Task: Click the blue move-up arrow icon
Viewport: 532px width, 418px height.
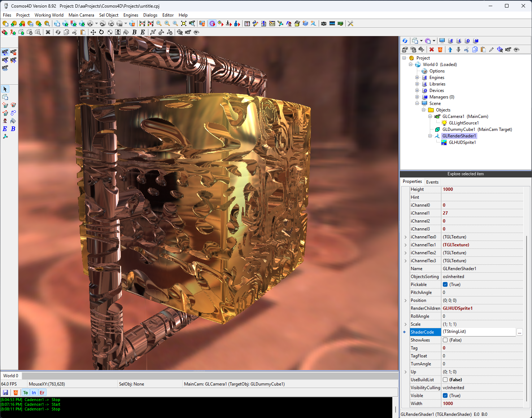Action: 450,49
